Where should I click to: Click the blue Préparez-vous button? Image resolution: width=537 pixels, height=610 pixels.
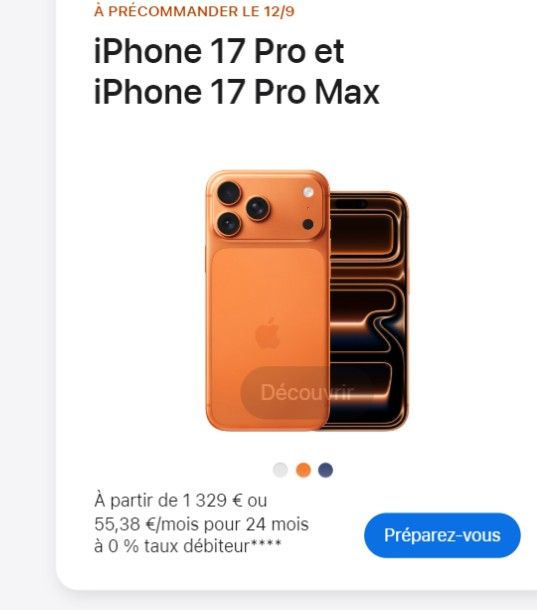[x=442, y=535]
